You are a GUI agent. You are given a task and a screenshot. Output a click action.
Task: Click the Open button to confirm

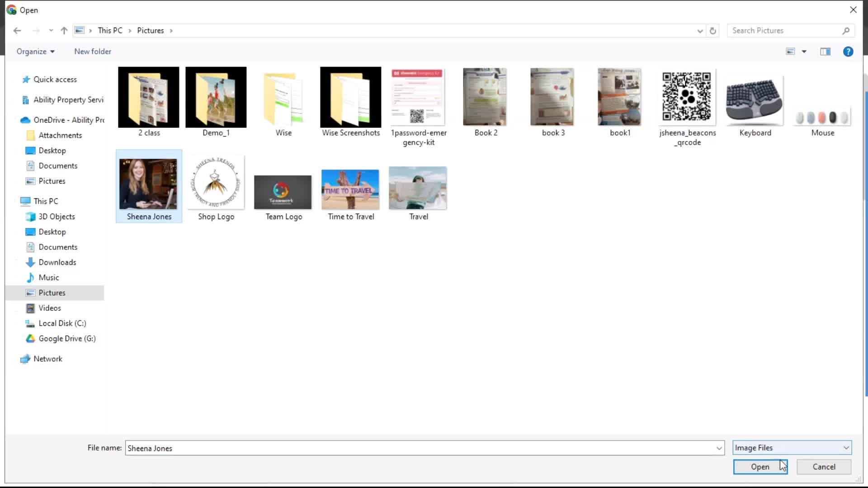[x=760, y=467]
